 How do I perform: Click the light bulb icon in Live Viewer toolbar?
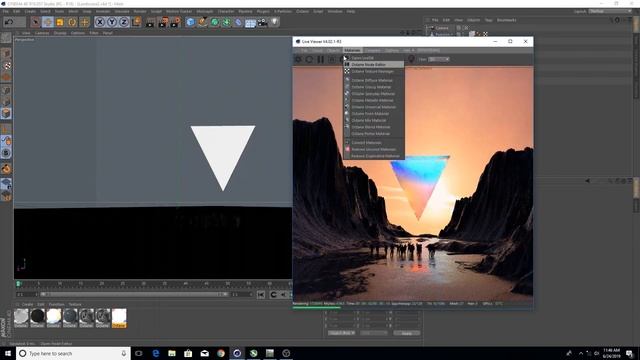(411, 60)
